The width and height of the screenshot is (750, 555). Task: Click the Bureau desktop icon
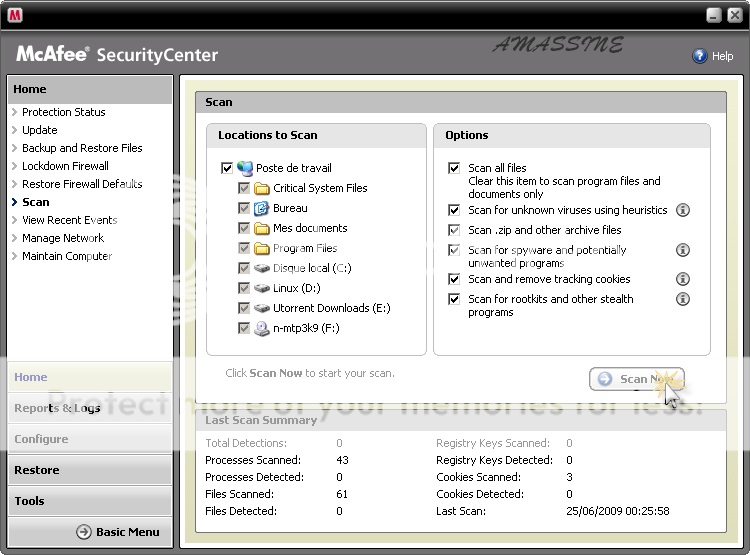click(262, 208)
